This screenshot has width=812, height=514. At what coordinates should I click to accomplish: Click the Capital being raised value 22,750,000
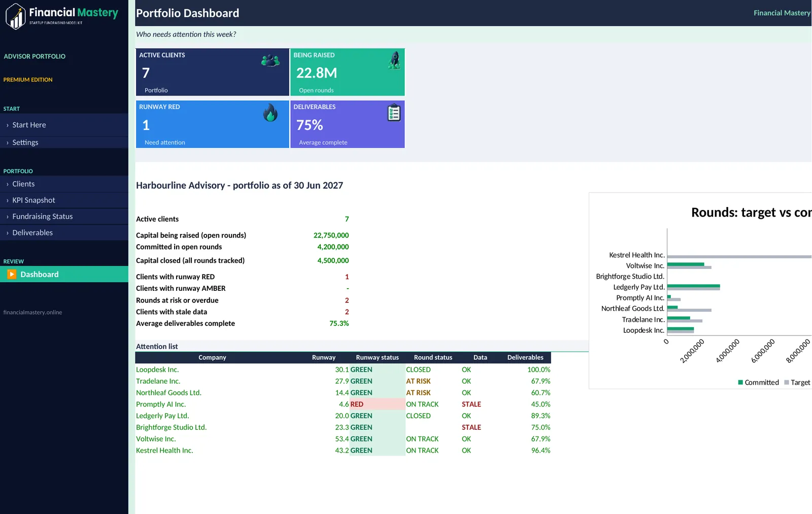click(331, 235)
